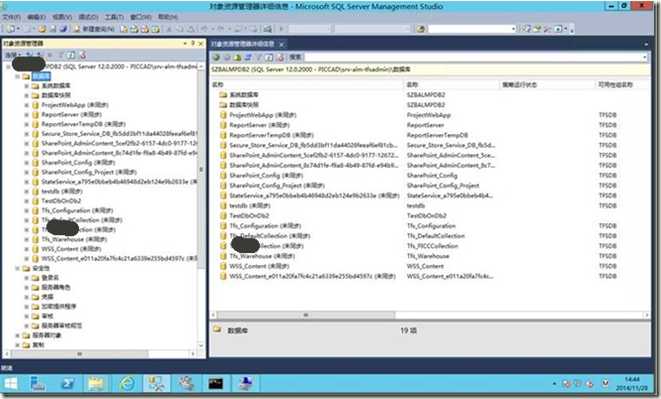Expand ReportServerTempDB node in Object Explorer tree
The width and height of the screenshot is (661, 399).
26,124
